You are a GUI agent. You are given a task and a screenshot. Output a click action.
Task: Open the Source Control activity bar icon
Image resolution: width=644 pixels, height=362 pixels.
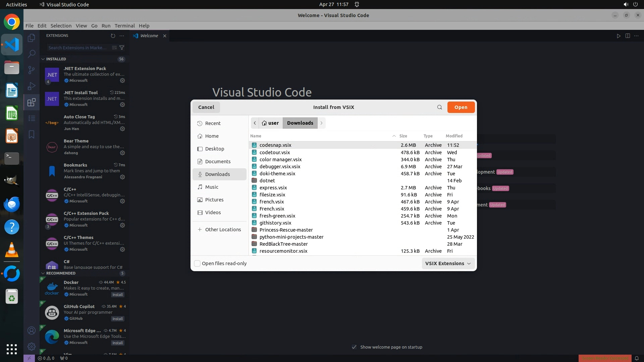pos(31,70)
